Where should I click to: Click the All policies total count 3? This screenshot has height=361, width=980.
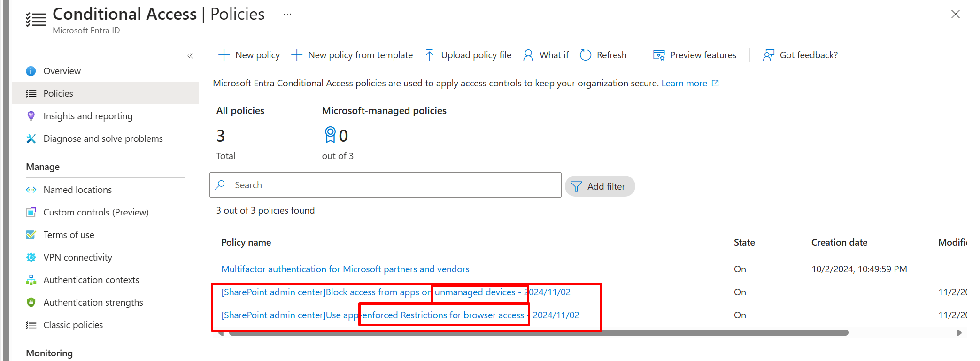[x=221, y=136]
